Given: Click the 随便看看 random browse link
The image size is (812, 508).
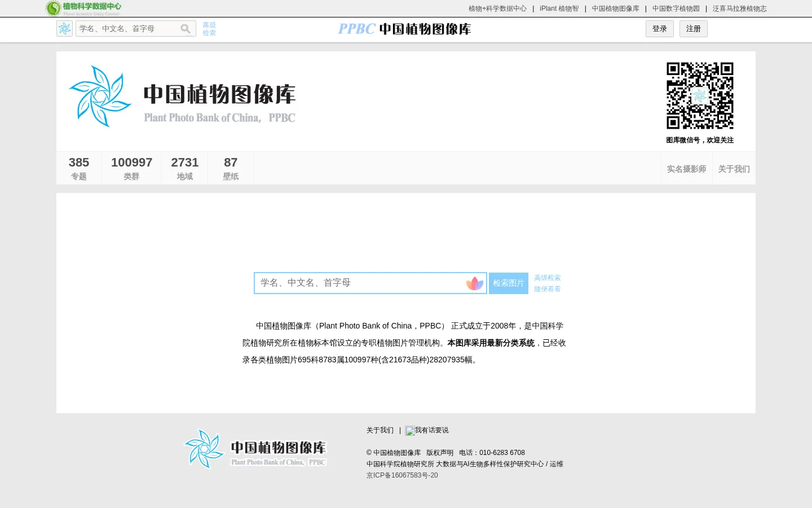Looking at the screenshot, I should point(548,289).
